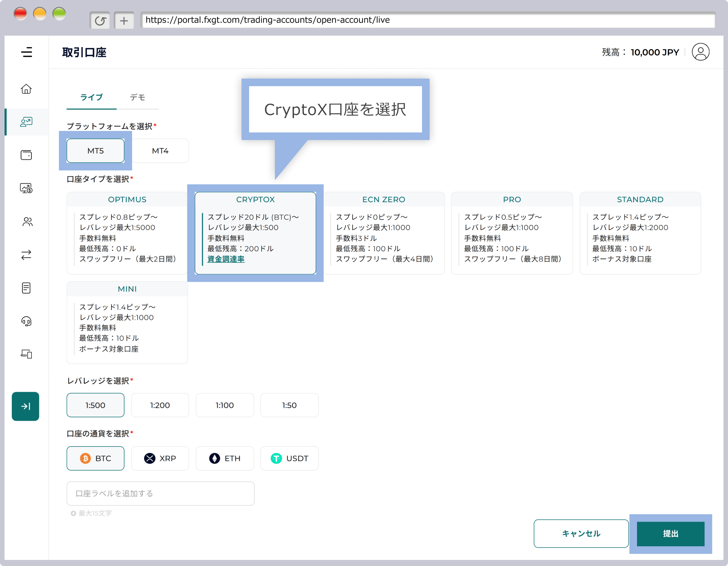Screen dimensions: 728x566
Task: Click the 口座ラベル input field
Action: (x=160, y=494)
